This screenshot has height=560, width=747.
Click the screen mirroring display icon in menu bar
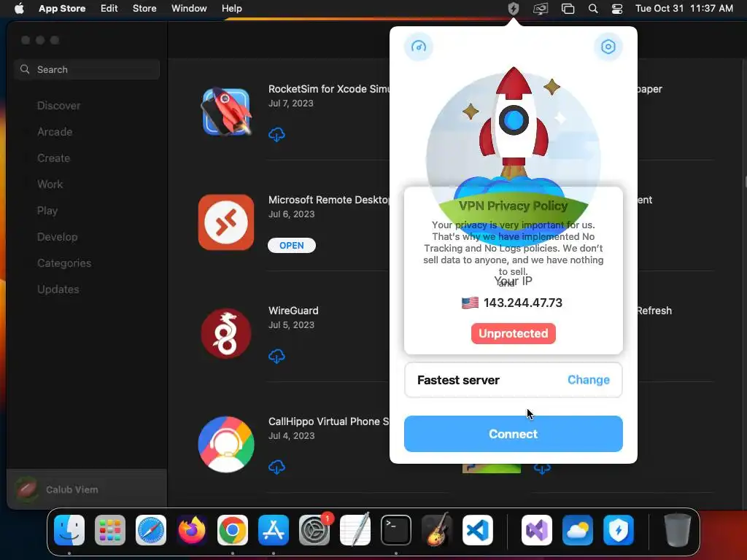[x=541, y=9]
